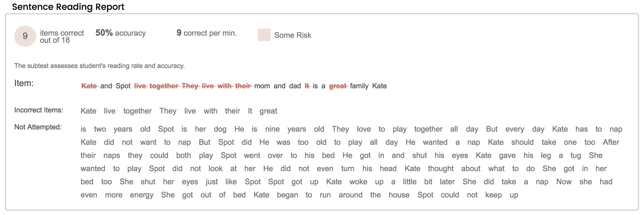
Task: Click crossed-out word 'together' in Item sentence
Action: (x=164, y=86)
